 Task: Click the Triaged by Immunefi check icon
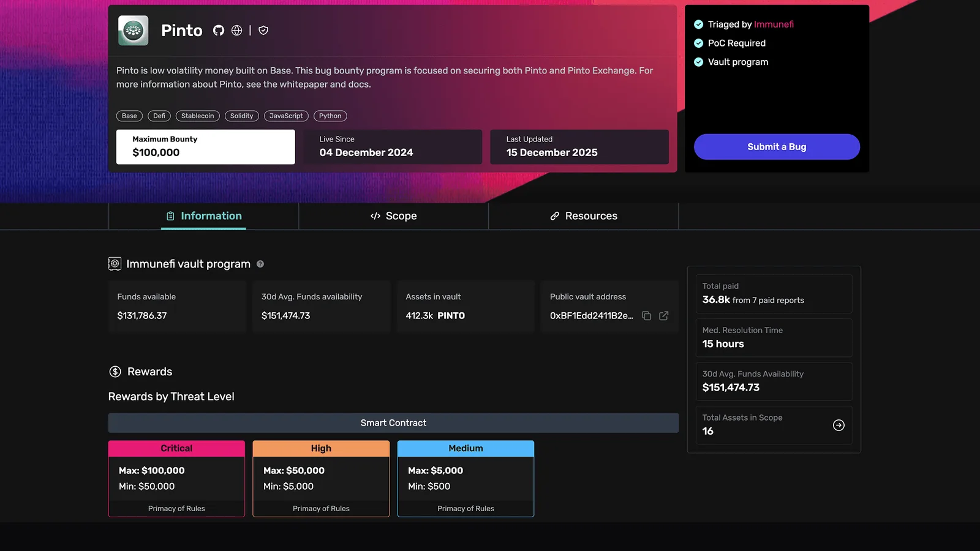coord(698,24)
